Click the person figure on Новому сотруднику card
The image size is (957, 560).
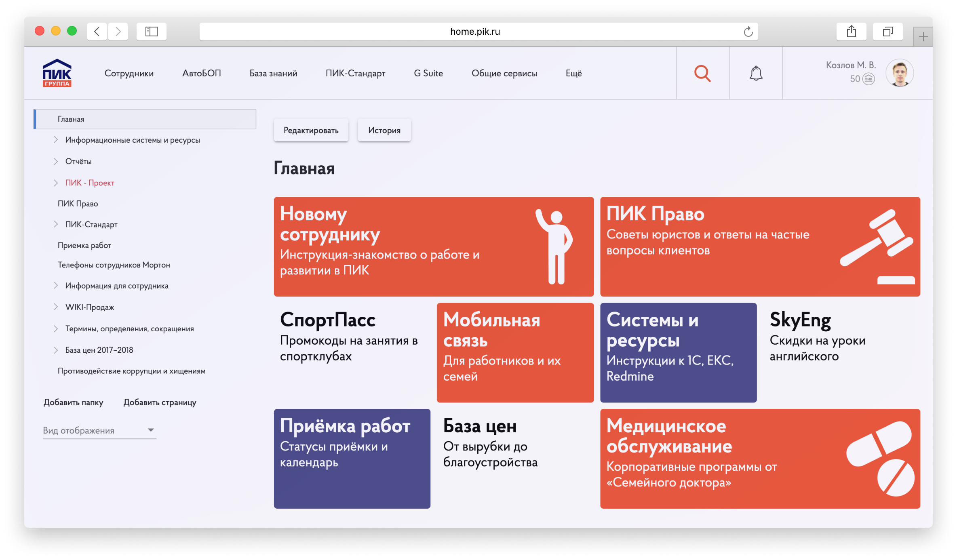(554, 246)
